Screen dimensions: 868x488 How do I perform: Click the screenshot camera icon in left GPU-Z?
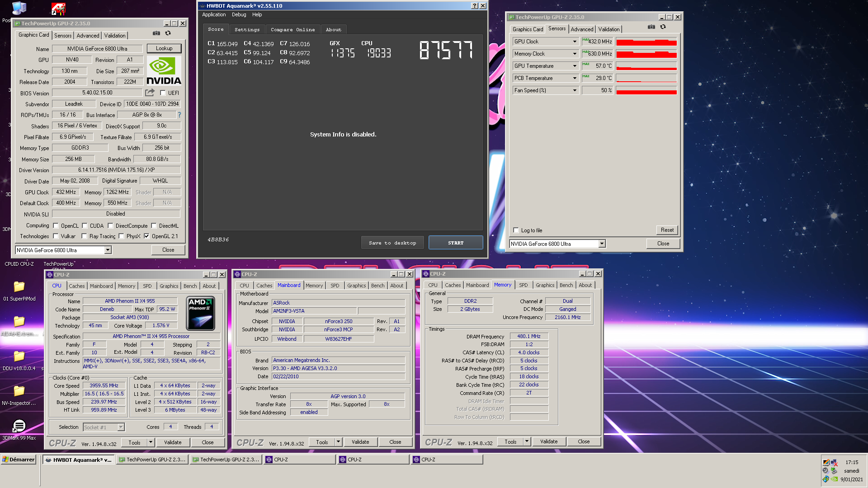point(156,33)
